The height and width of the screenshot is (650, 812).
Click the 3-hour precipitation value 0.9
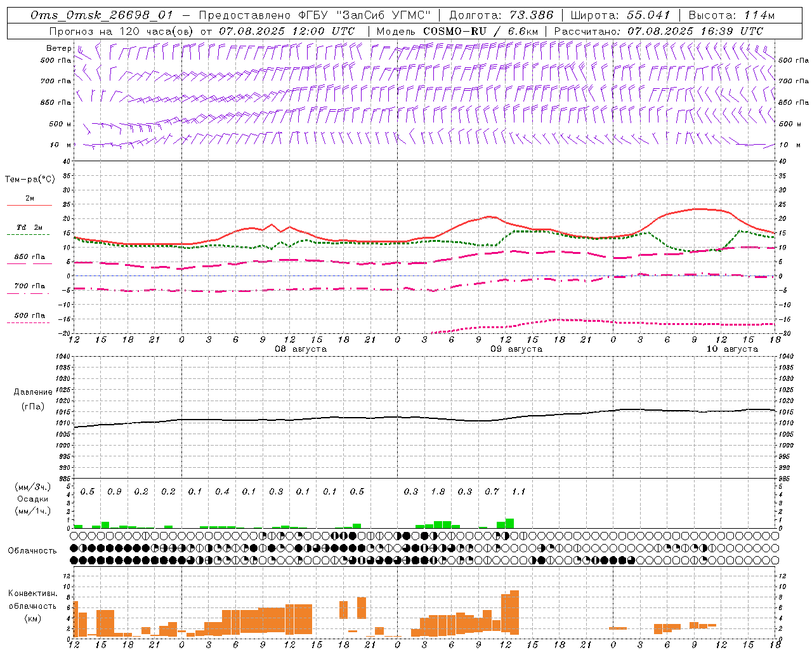point(114,491)
